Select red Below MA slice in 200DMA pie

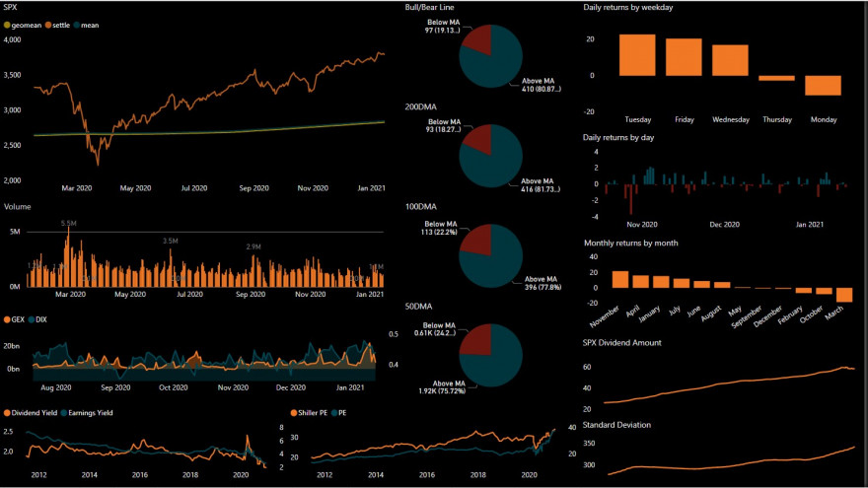click(480, 138)
